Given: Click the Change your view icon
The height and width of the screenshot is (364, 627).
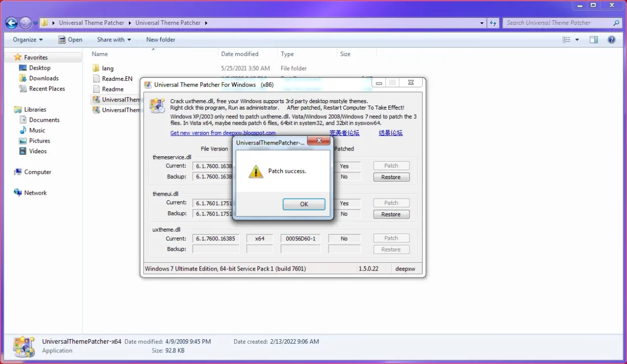Looking at the screenshot, I should point(567,39).
